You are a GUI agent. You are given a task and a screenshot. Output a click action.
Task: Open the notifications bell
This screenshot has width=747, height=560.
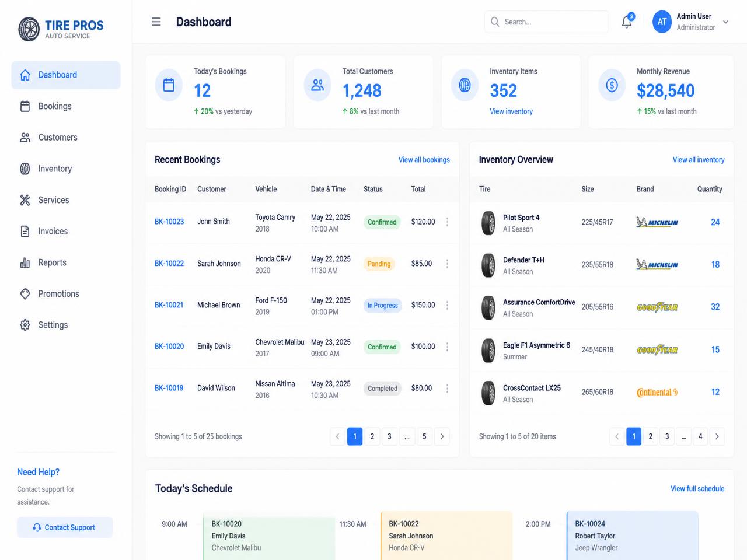627,22
